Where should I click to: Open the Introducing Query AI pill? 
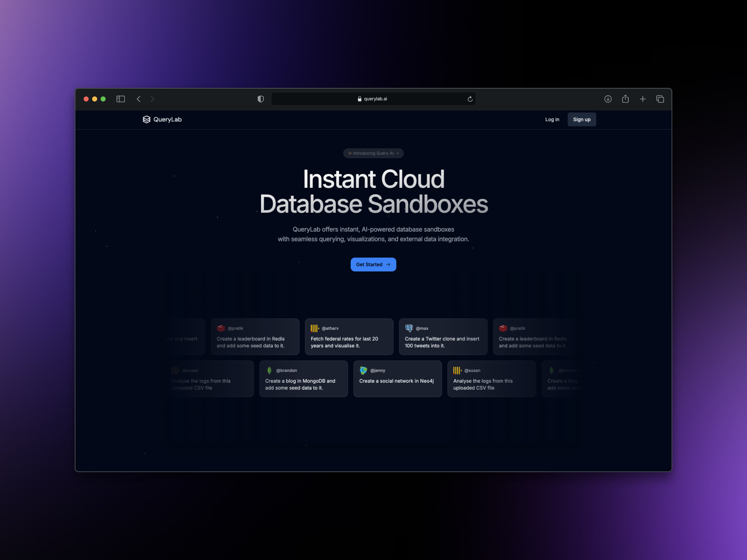coord(373,153)
